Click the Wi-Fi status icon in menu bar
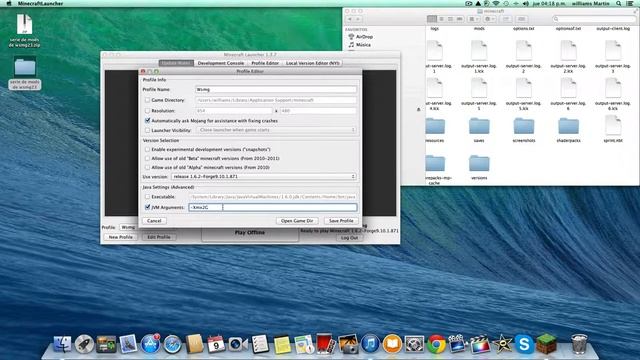This screenshot has width=640, height=360. click(x=496, y=4)
